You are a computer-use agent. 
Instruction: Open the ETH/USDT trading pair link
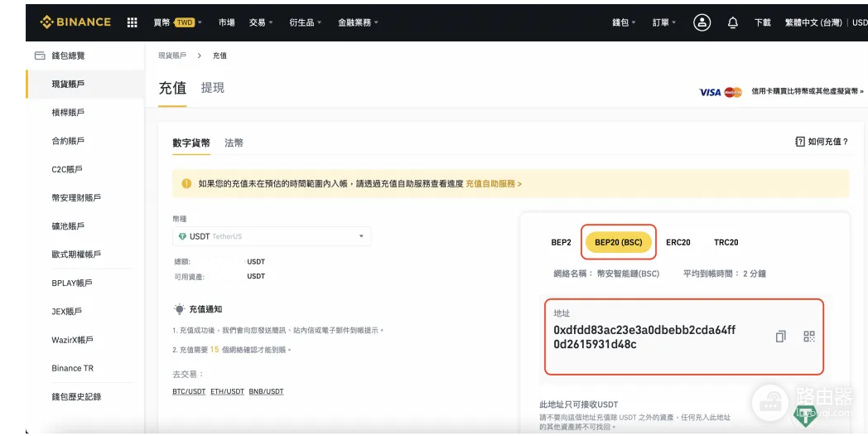tap(227, 391)
